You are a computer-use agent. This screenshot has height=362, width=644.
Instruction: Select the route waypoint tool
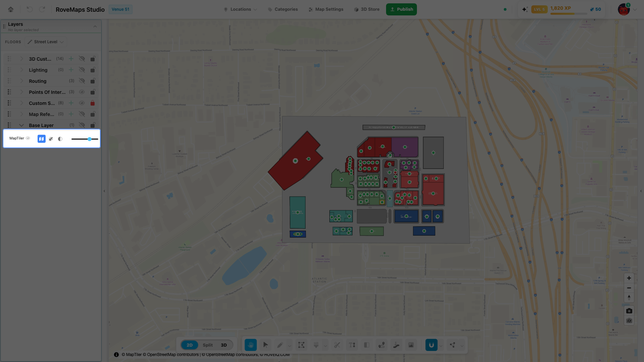click(381, 345)
